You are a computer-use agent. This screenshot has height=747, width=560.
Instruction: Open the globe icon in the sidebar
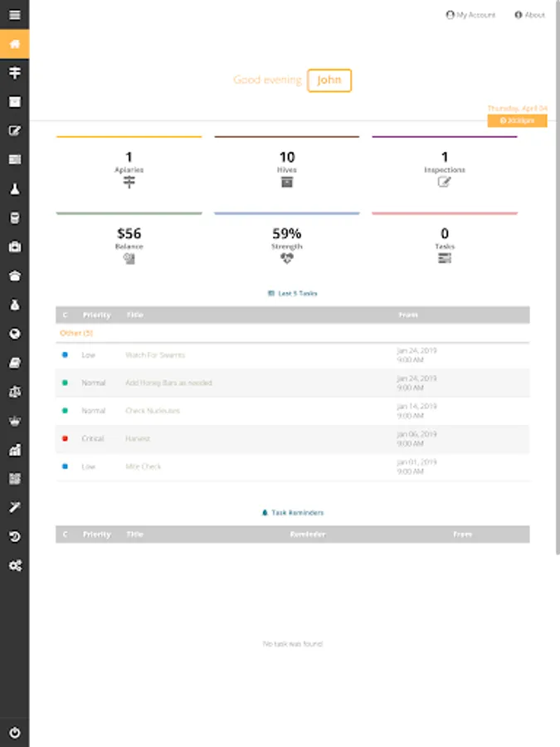tap(15, 334)
